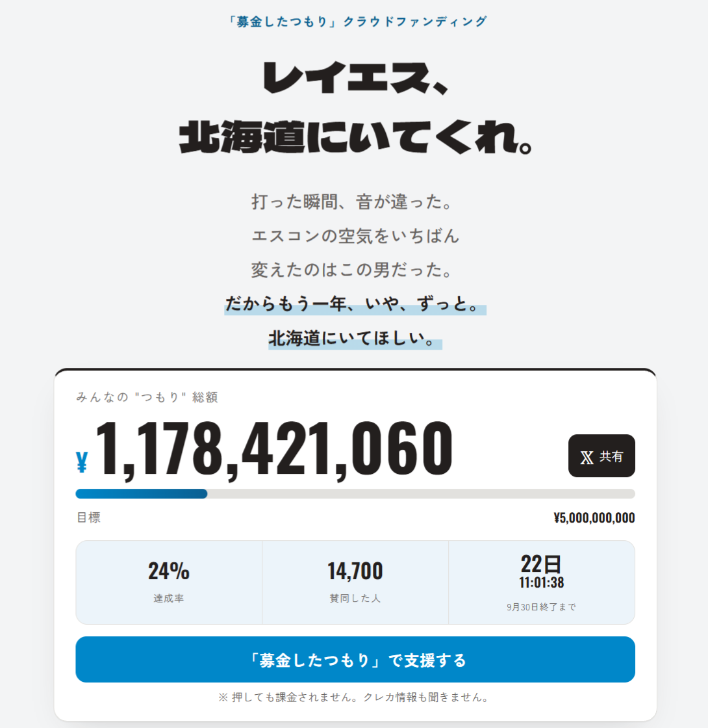
Task: Click the unfilled gray part of progress bar
Action: click(x=422, y=493)
